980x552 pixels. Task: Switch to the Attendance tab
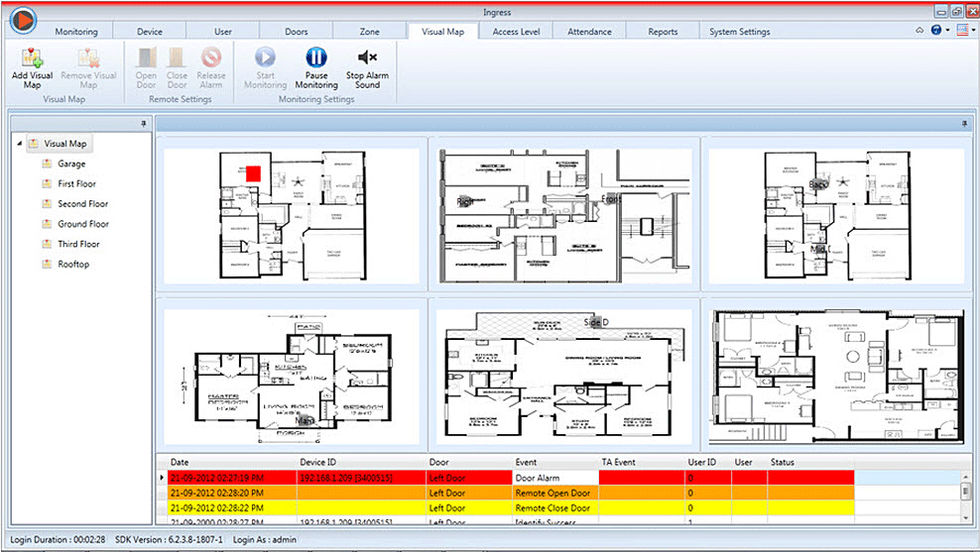click(589, 32)
